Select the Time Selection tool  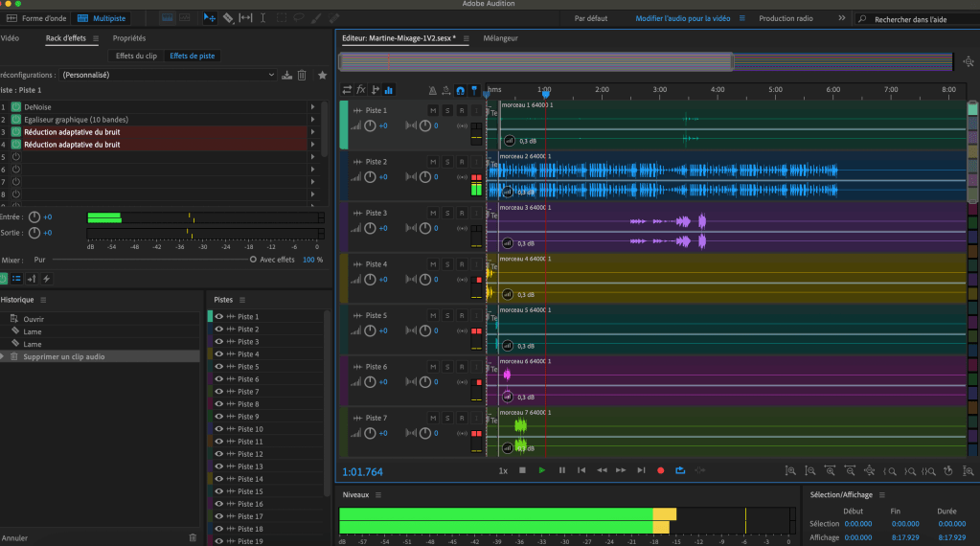[x=263, y=18]
